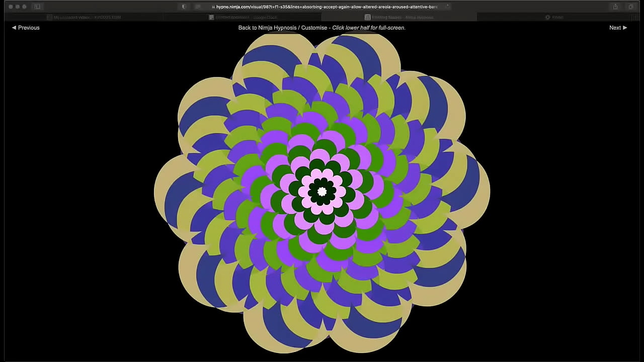This screenshot has height=362, width=644.
Task: Switch to the My uploaded videos XVIDEOS tab
Action: coord(86,17)
